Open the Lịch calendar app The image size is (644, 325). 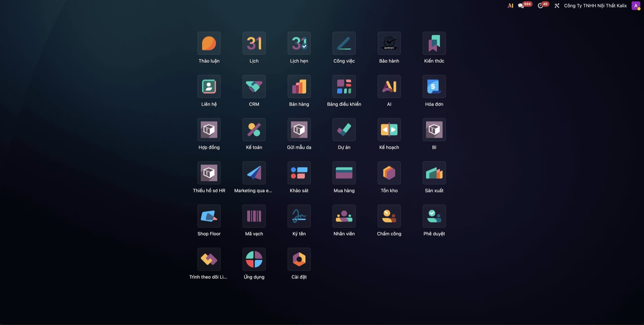point(254,43)
